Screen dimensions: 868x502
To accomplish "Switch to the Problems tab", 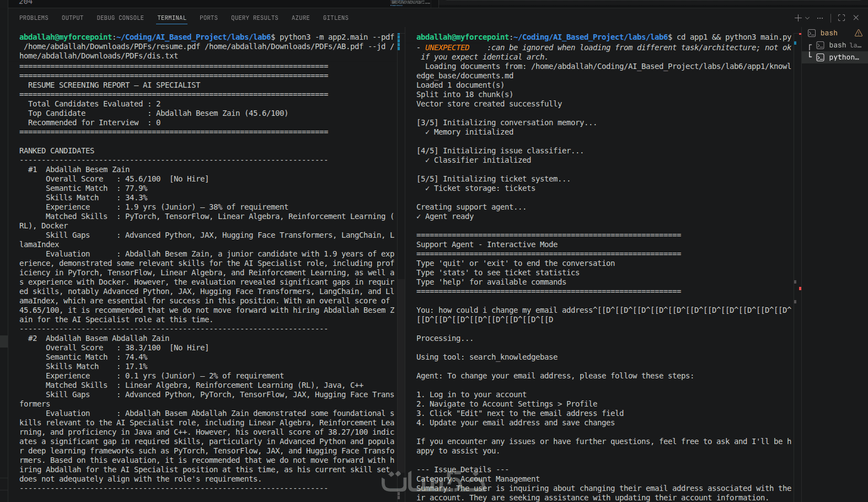I will coord(34,18).
